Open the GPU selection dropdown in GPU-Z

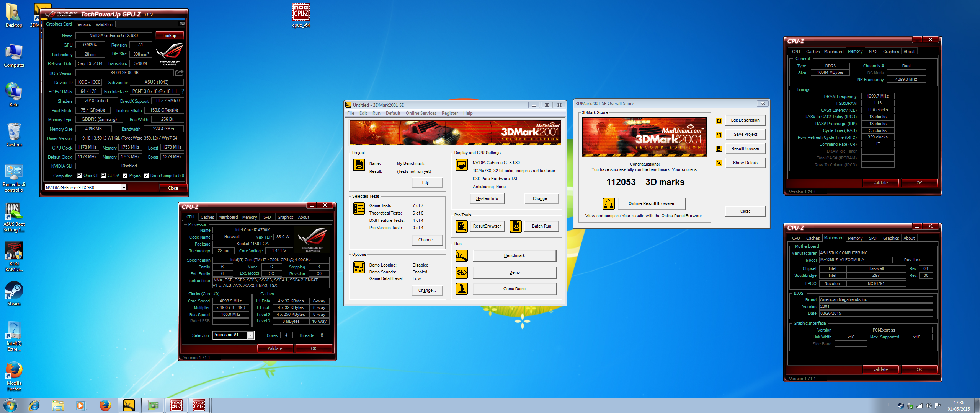tap(124, 188)
